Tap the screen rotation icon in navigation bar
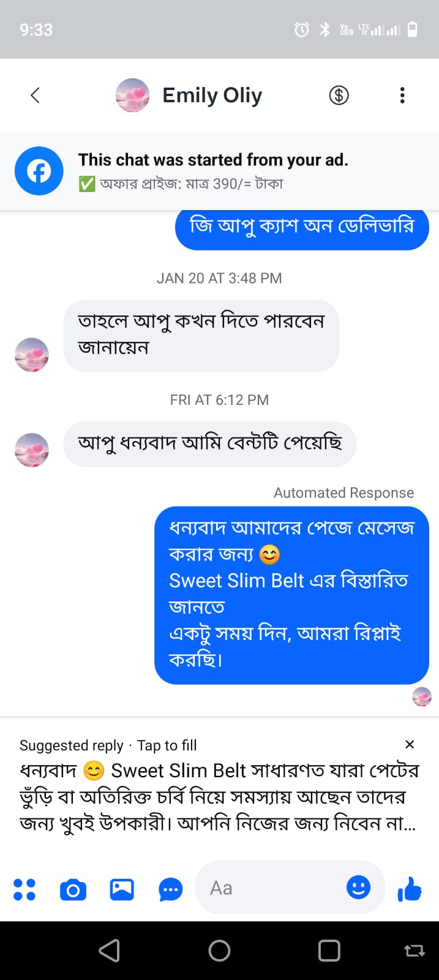The image size is (439, 980). [x=414, y=951]
